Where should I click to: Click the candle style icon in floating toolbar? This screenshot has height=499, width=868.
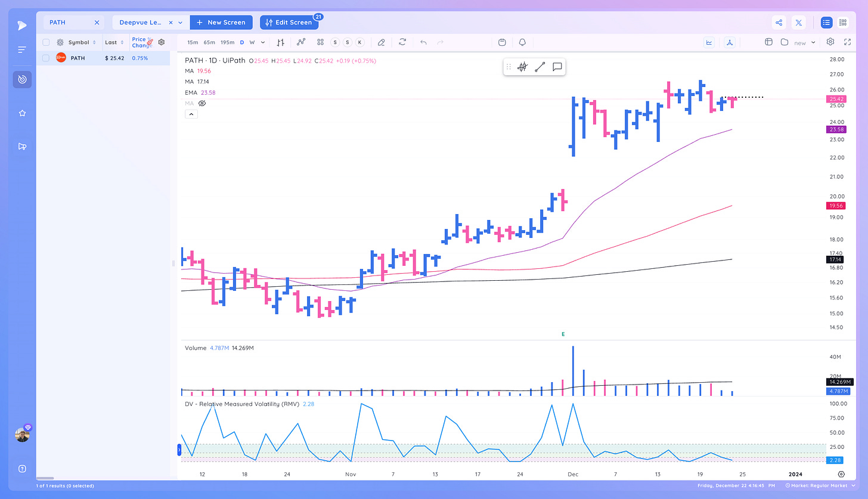[522, 67]
